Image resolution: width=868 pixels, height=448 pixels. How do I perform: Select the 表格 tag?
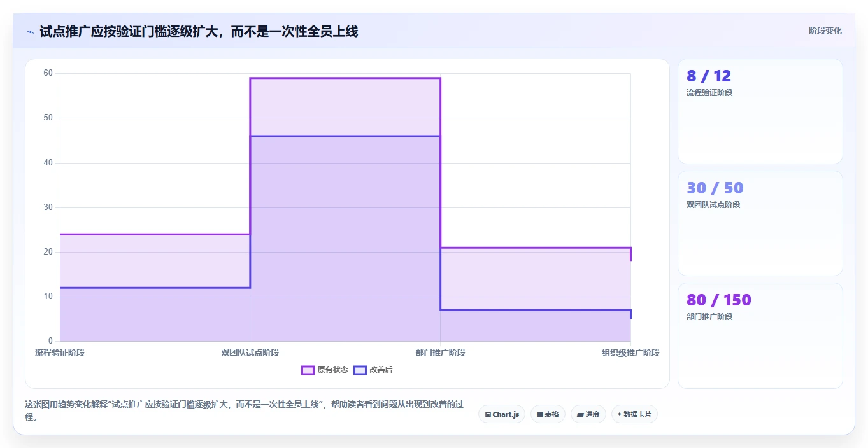[548, 414]
